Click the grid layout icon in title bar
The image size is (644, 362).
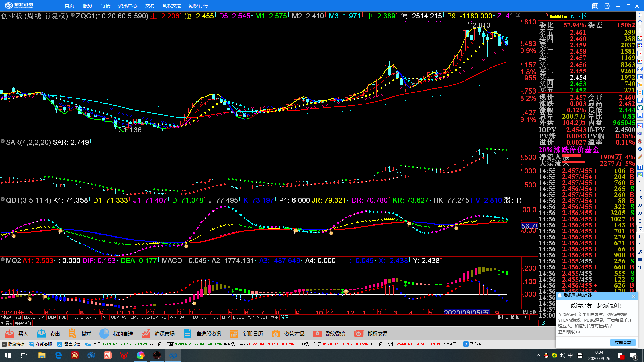click(595, 6)
